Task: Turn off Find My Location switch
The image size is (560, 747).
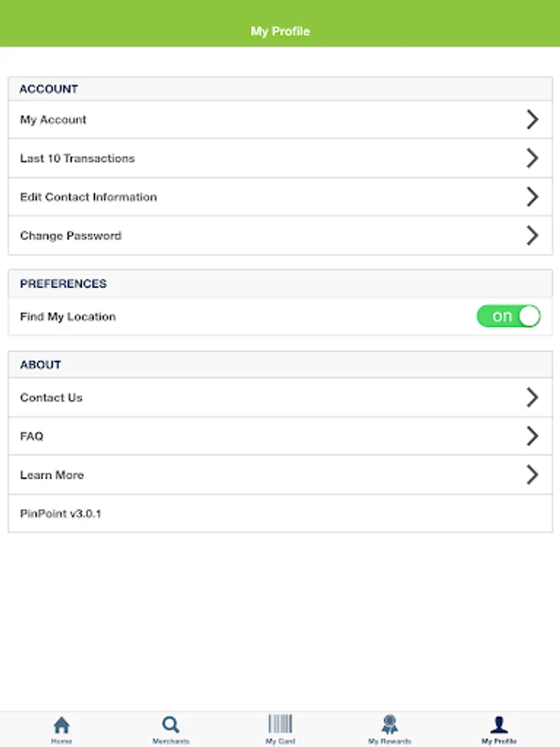Action: [509, 316]
